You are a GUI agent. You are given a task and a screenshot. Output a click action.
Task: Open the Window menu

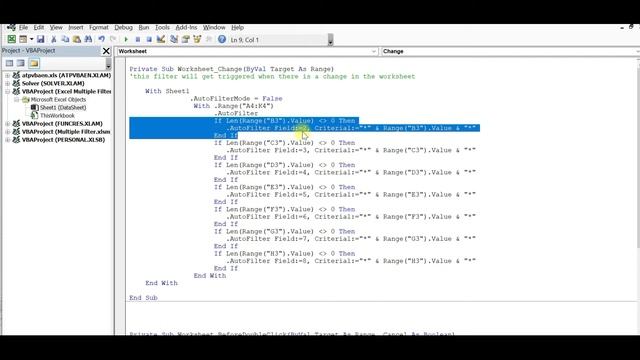214,27
